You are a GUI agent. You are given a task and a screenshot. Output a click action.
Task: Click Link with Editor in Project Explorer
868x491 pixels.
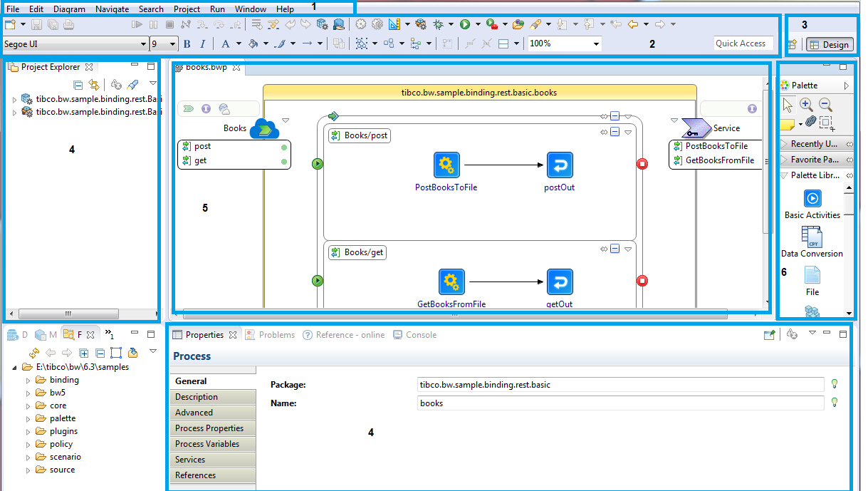(93, 85)
